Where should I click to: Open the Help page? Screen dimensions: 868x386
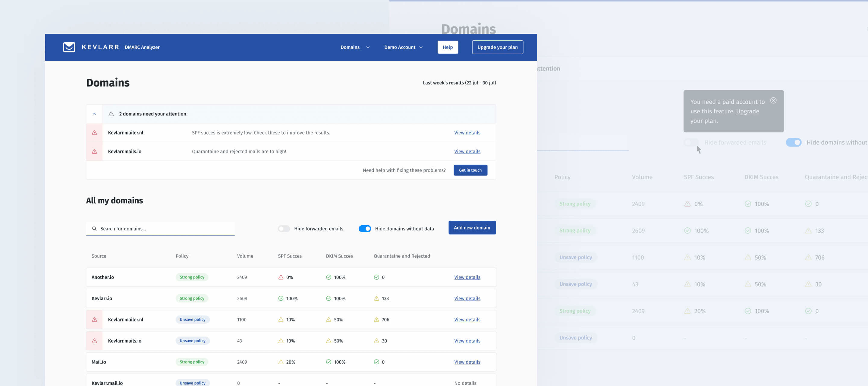(x=448, y=47)
